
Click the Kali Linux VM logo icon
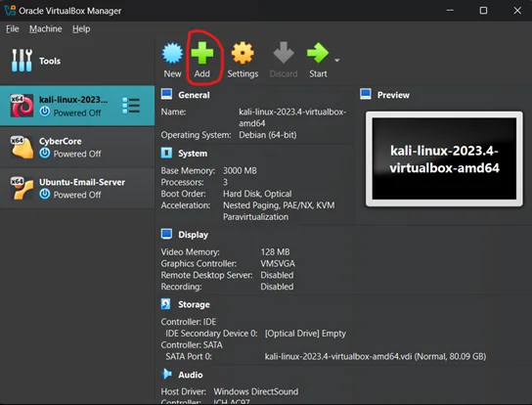pos(22,106)
